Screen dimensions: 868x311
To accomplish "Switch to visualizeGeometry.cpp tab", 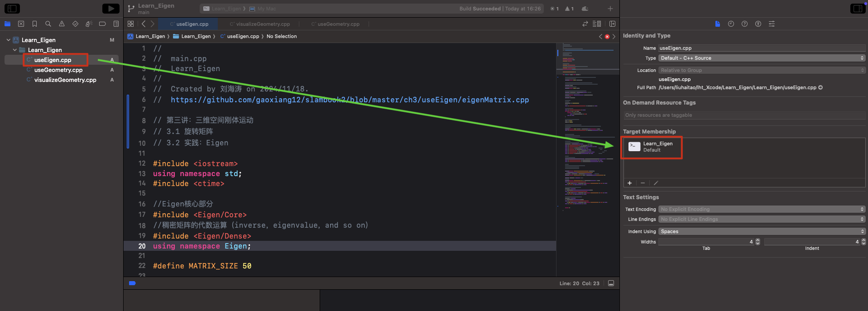I will click(260, 24).
